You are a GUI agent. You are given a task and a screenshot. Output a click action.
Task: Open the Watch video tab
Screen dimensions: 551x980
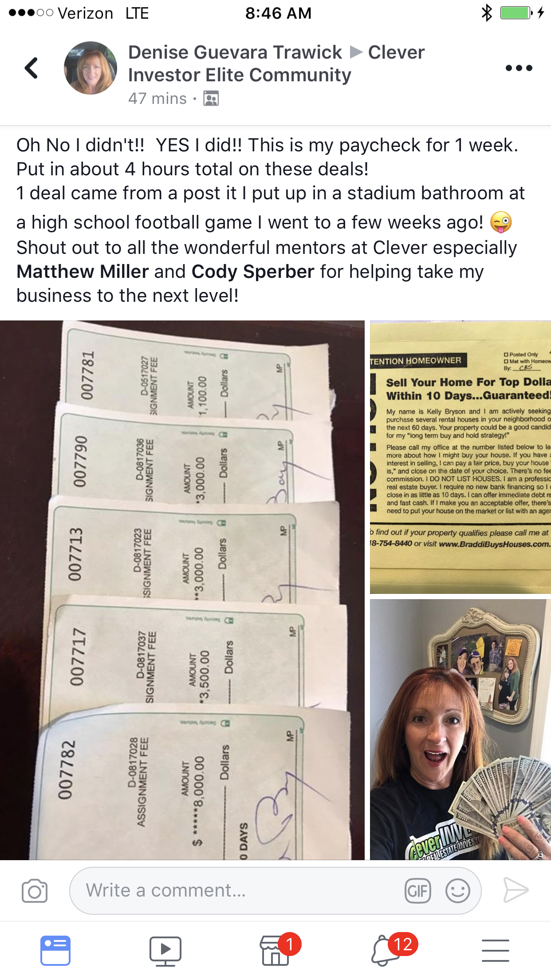tap(165, 951)
